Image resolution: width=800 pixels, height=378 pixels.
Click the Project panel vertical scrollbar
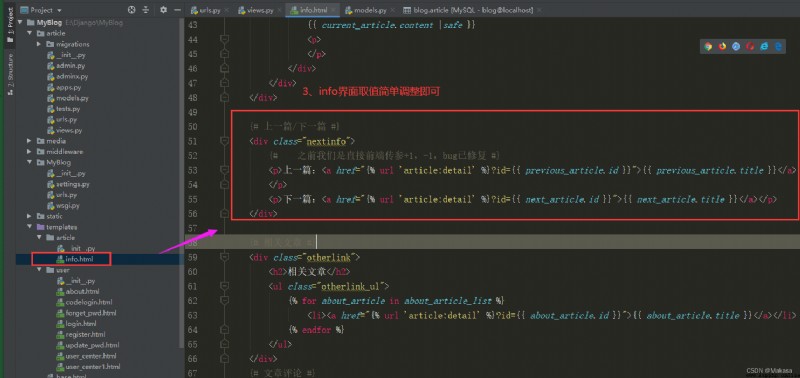[182, 184]
